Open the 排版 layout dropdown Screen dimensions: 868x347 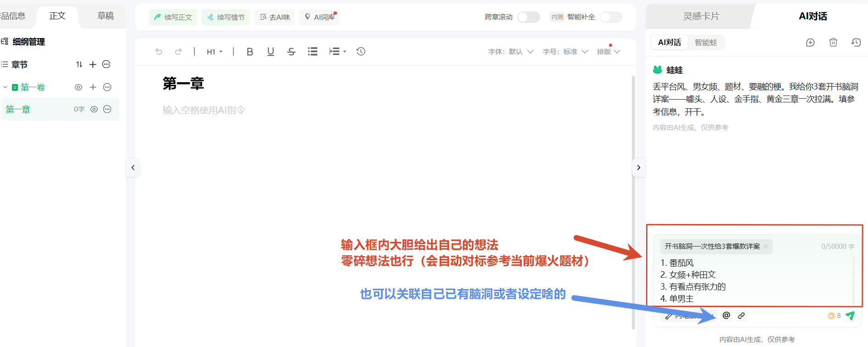[608, 51]
